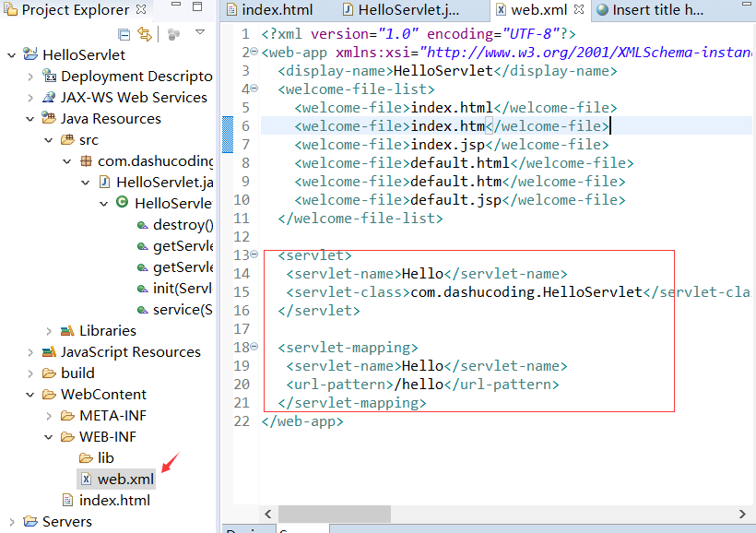Select the WEB-INF folder icon

click(x=67, y=437)
